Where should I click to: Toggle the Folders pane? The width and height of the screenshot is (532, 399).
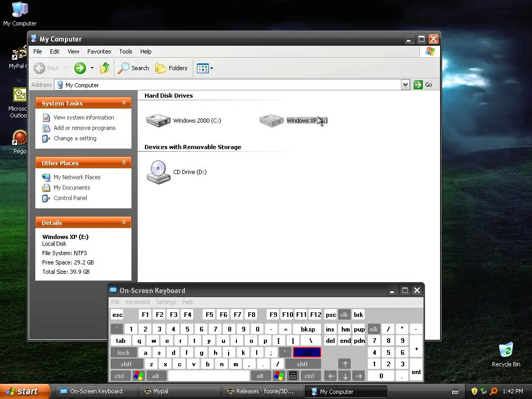[x=171, y=68]
